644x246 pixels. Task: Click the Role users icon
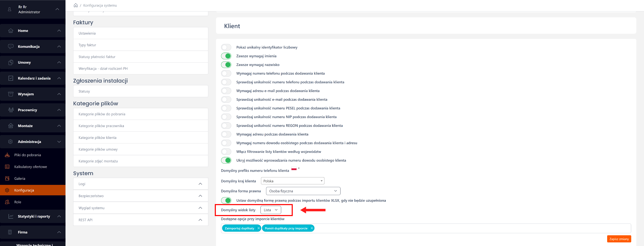pos(7,202)
